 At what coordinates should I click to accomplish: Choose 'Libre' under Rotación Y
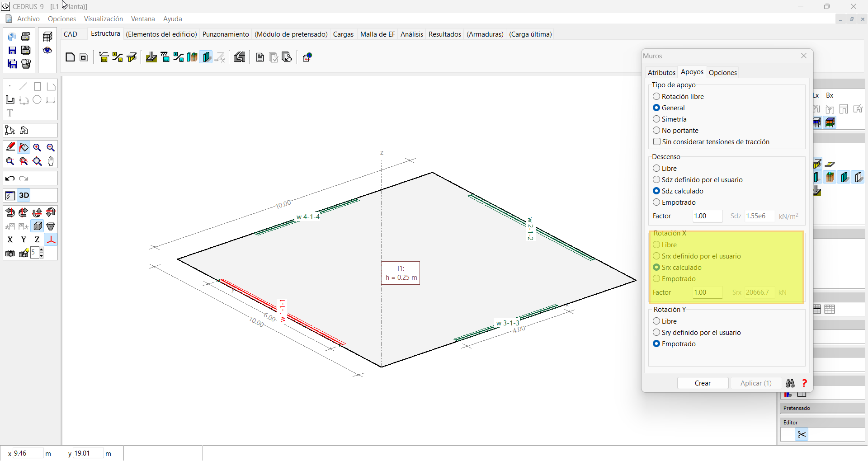click(x=656, y=321)
